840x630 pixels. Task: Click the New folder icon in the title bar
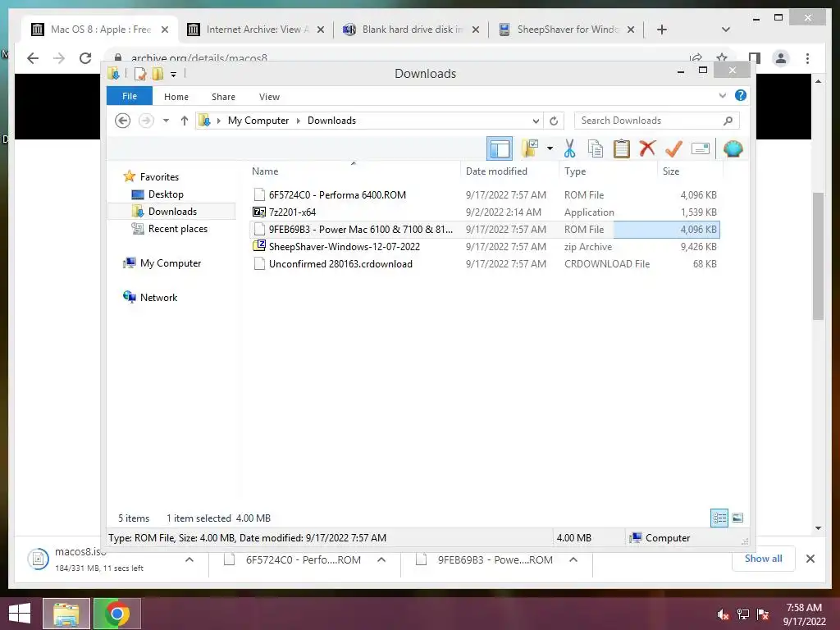[x=157, y=73]
